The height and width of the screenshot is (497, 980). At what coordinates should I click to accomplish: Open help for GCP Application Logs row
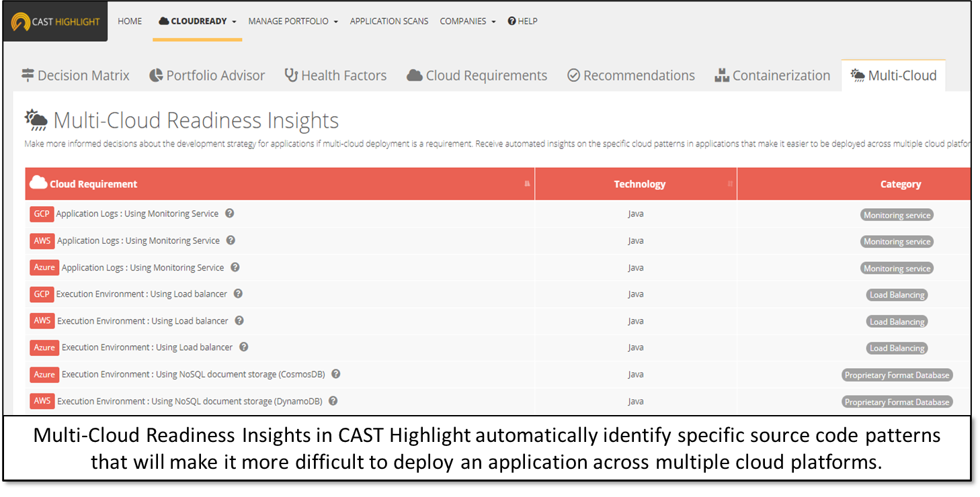230,214
